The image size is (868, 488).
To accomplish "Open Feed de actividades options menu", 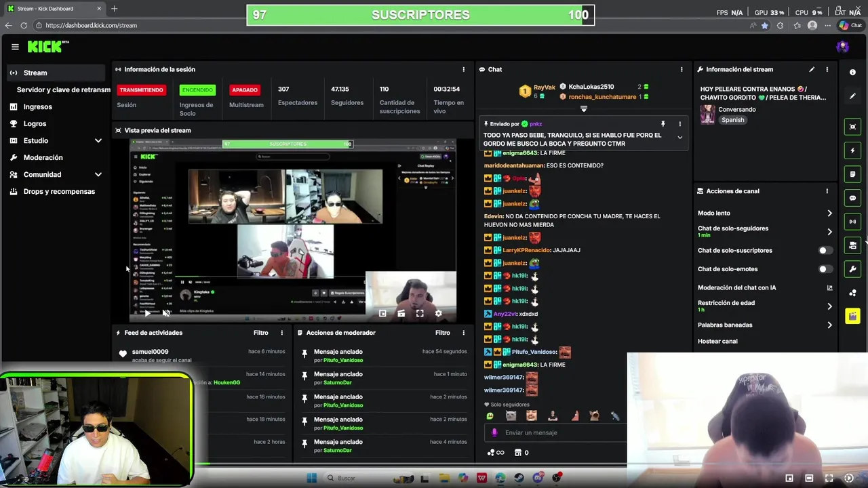I will coord(282,333).
